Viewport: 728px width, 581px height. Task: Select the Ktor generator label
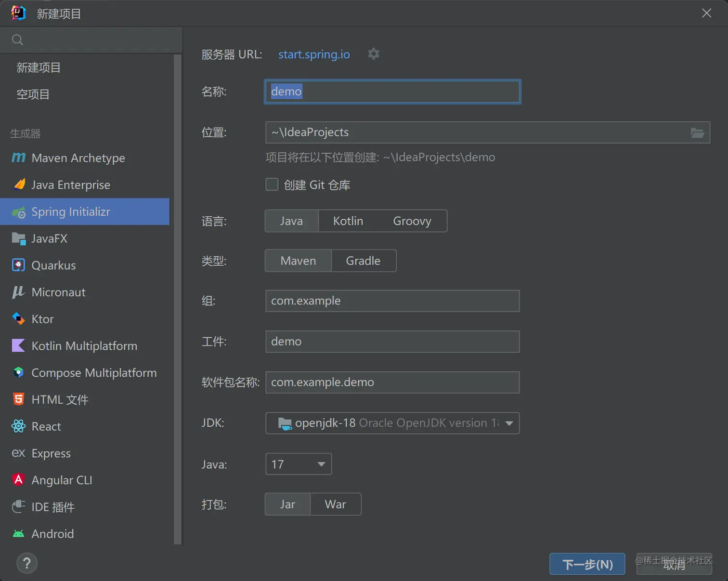[42, 319]
